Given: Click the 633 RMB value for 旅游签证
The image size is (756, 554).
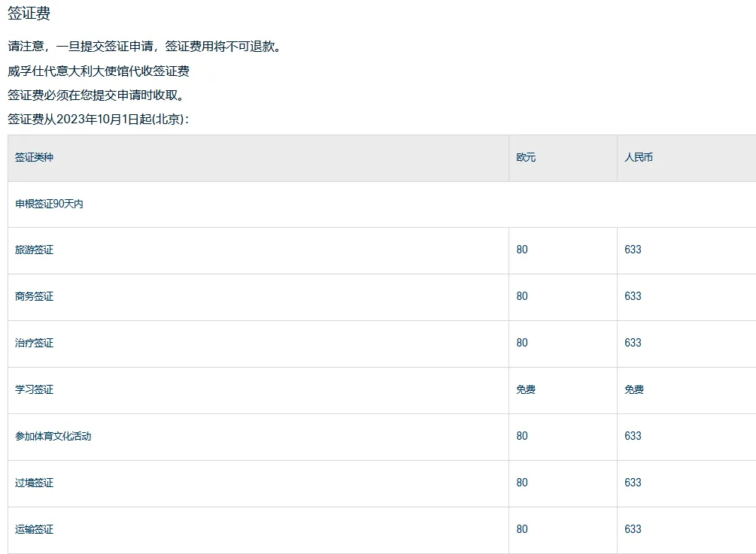Looking at the screenshot, I should [x=633, y=250].
